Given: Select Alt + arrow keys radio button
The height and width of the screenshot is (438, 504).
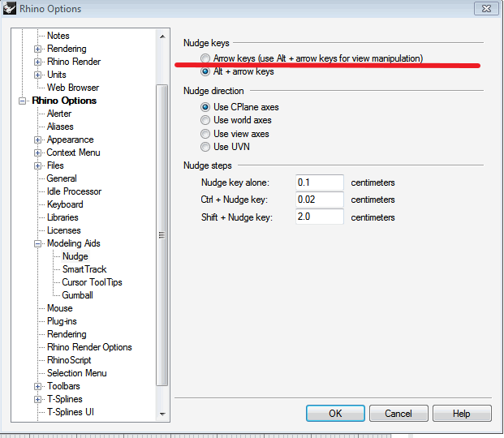Looking at the screenshot, I should point(205,71).
